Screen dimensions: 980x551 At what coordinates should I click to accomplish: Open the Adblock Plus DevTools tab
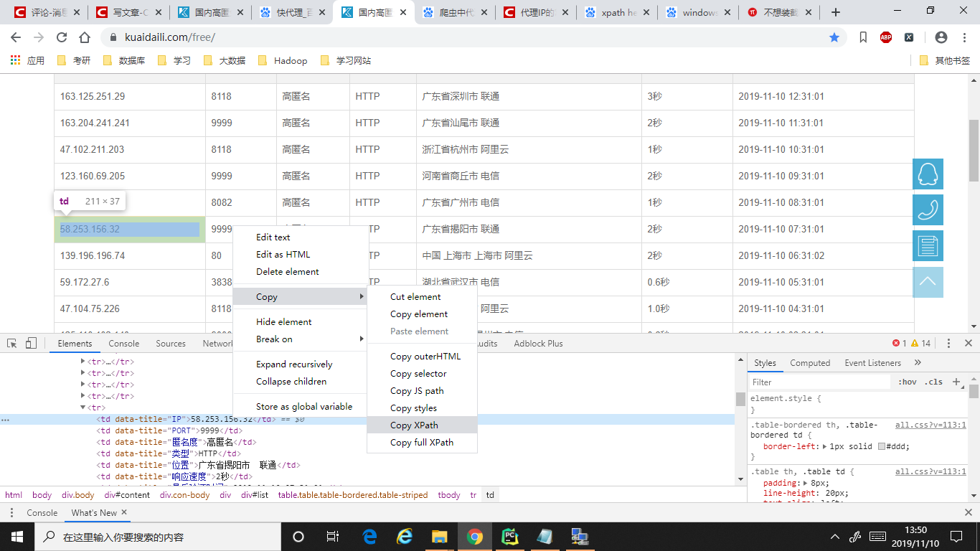click(x=539, y=344)
